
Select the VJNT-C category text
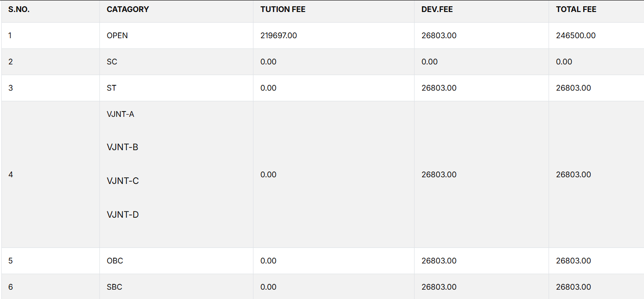tap(122, 181)
